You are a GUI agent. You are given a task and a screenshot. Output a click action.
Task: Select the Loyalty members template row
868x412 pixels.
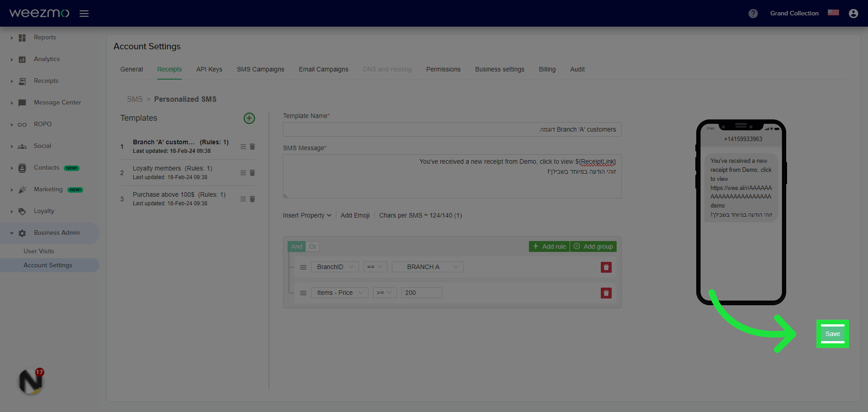[188, 173]
